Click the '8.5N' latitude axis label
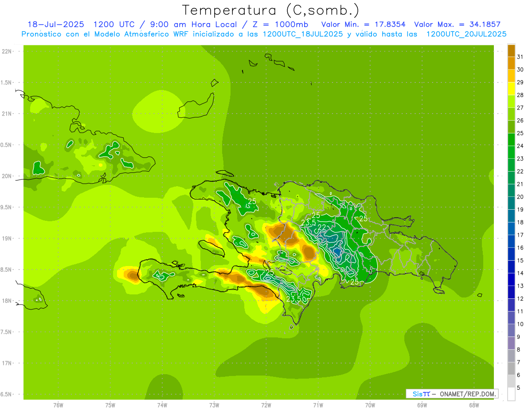 coord(7,270)
